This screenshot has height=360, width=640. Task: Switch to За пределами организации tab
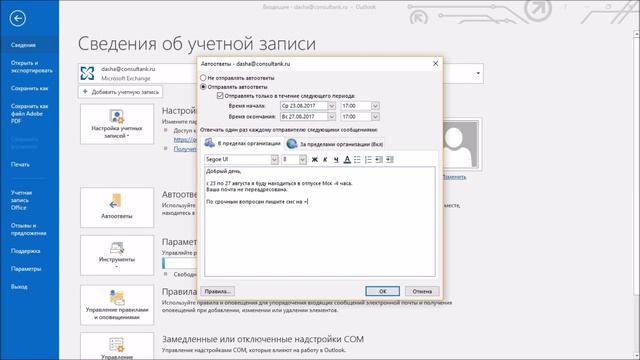pyautogui.click(x=335, y=144)
